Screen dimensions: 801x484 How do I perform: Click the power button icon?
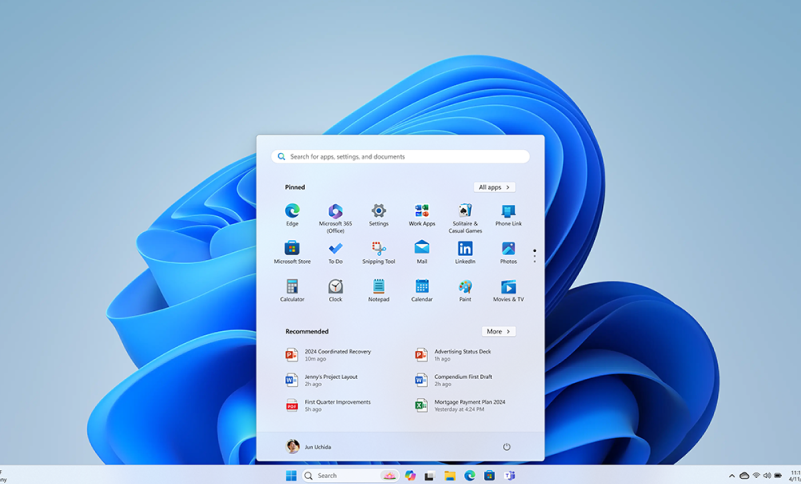coord(506,447)
